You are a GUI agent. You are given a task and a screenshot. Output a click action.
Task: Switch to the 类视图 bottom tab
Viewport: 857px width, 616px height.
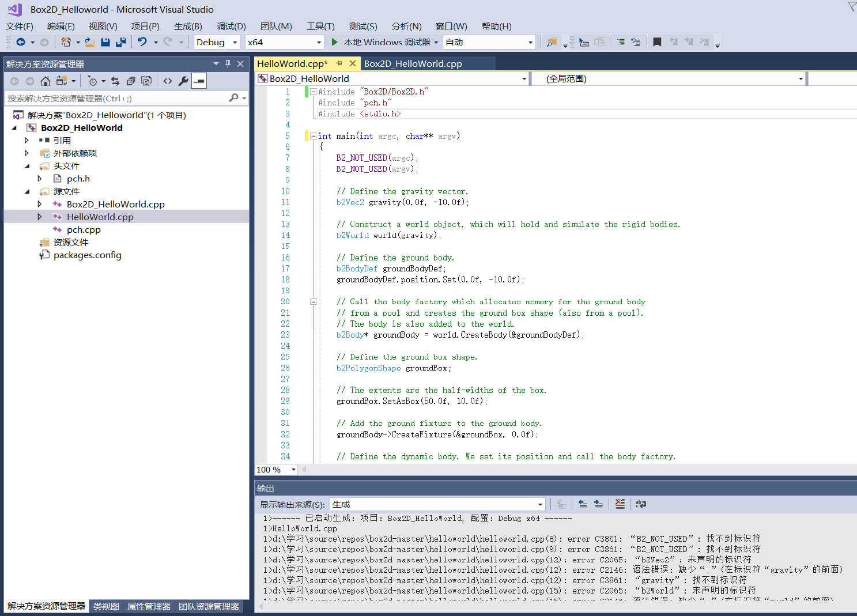click(x=106, y=606)
